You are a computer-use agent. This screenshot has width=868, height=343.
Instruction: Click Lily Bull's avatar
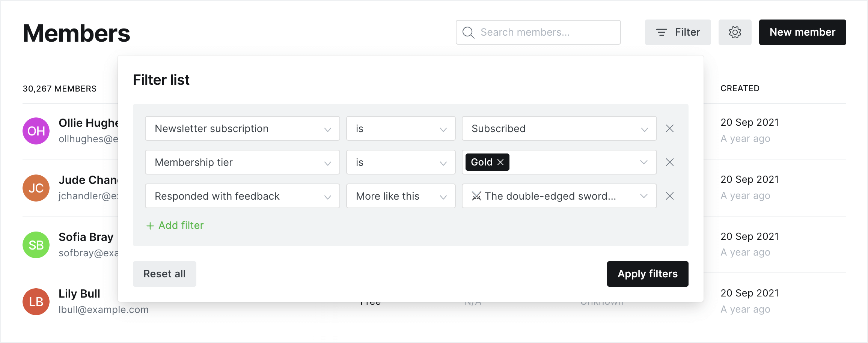coord(36,301)
